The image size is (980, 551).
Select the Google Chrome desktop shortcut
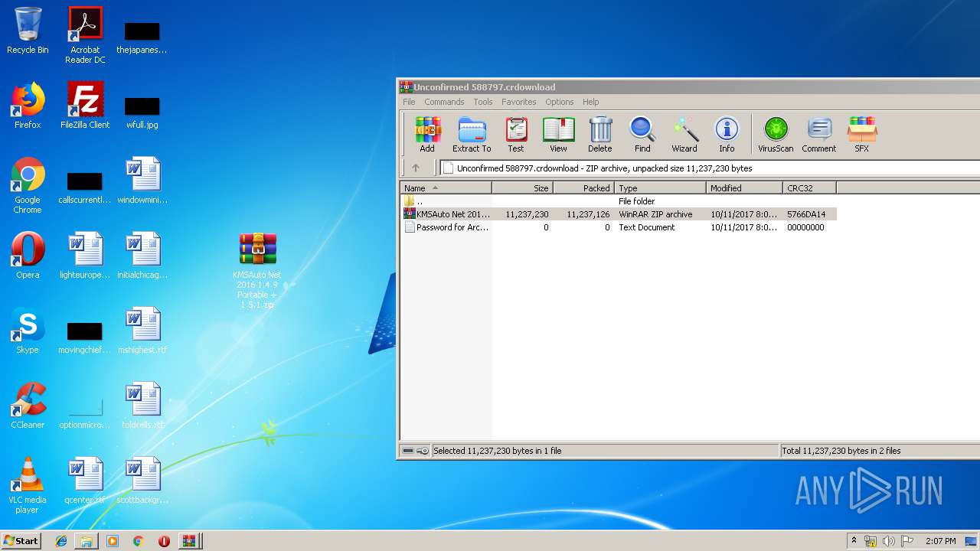pyautogui.click(x=28, y=185)
